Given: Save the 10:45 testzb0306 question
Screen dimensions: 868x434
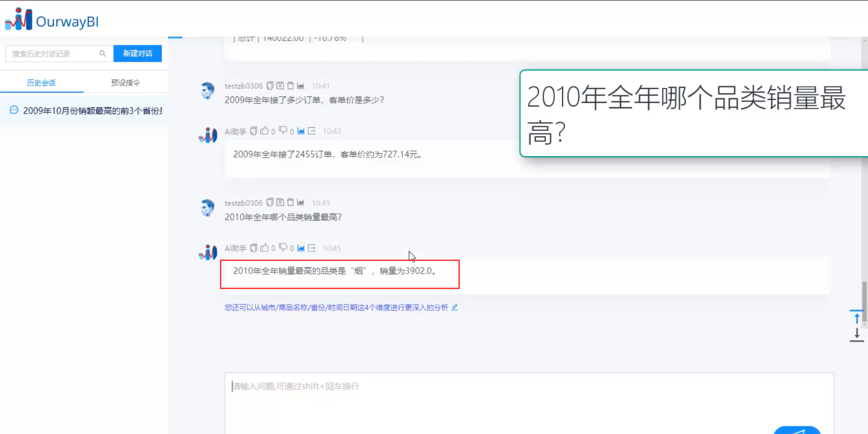Looking at the screenshot, I should pos(280,203).
